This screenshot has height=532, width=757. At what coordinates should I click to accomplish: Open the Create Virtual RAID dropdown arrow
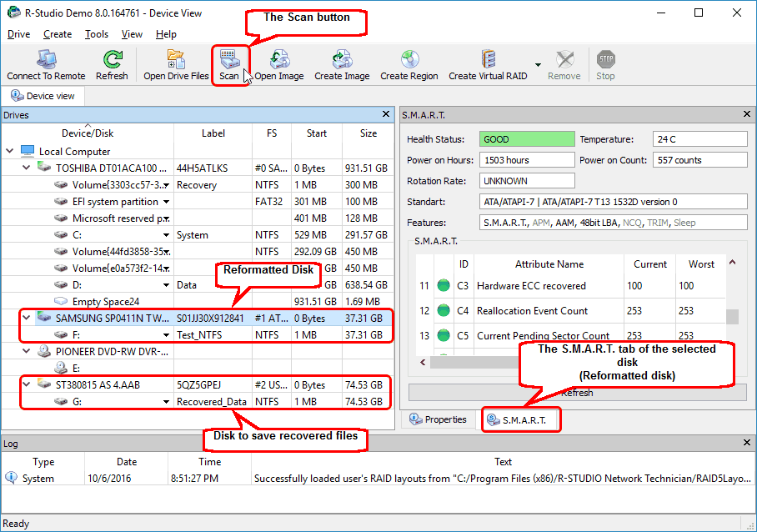(538, 65)
